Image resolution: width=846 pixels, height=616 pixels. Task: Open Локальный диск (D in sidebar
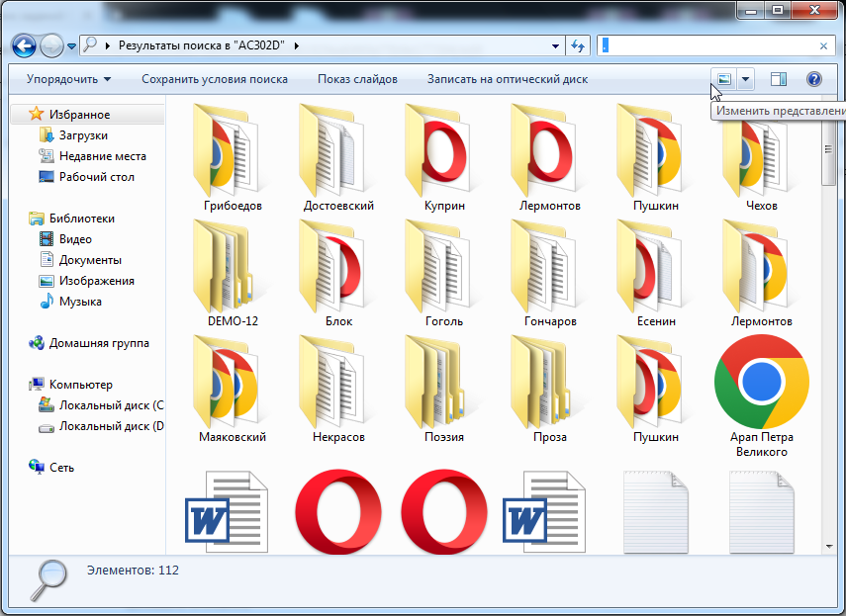[x=111, y=426]
